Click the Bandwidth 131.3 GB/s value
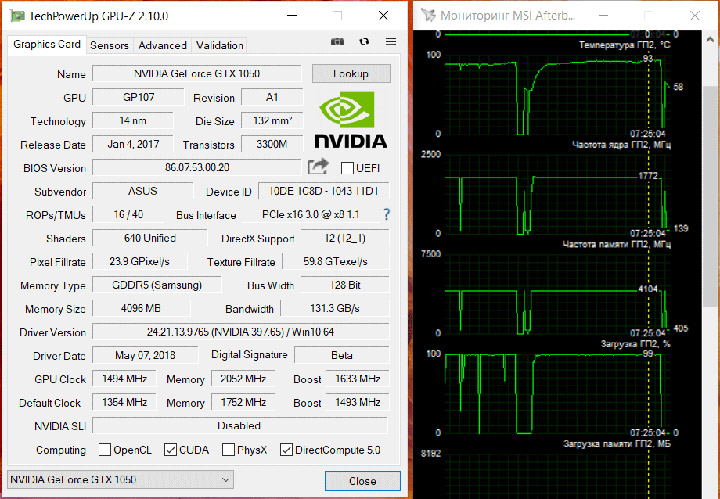This screenshot has height=499, width=720. pos(335,308)
